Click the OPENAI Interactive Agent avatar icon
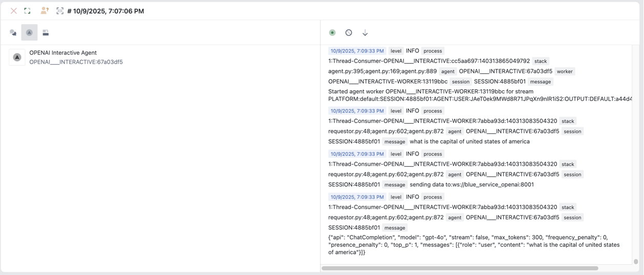Viewport: 644px width, 275px height. coord(17,57)
